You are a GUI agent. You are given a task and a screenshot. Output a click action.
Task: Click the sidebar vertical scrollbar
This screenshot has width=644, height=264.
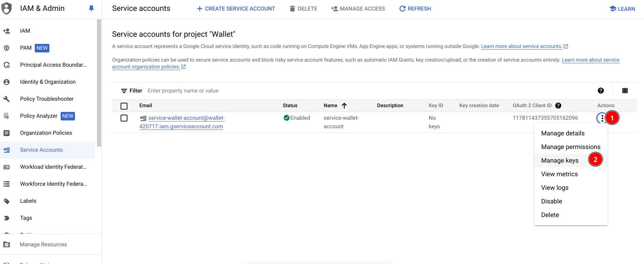pyautogui.click(x=99, y=83)
